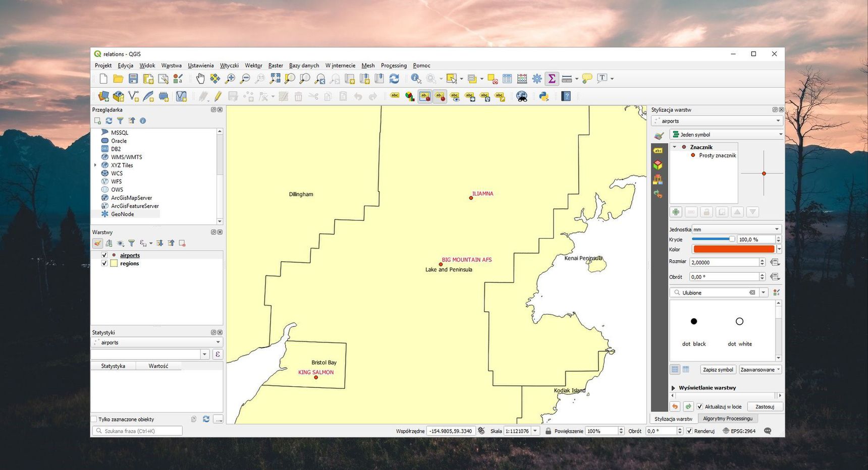Image resolution: width=868 pixels, height=470 pixels.
Task: Click the Select Features by area tool
Action: (452, 79)
